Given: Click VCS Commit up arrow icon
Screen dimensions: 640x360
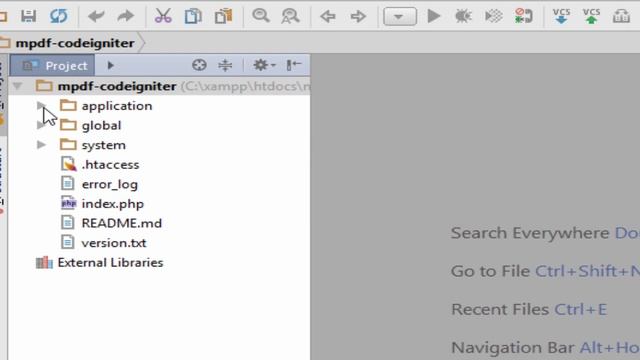Looking at the screenshot, I should click(x=591, y=16).
